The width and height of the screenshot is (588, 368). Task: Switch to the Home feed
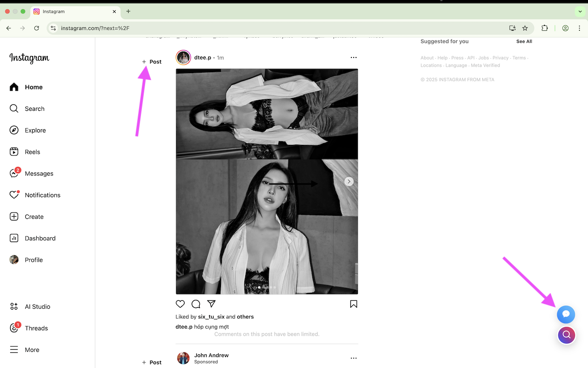[x=33, y=86]
